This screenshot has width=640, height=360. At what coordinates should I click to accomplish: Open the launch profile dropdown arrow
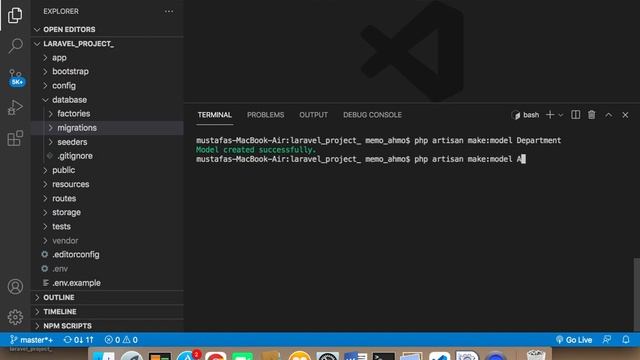click(x=561, y=116)
